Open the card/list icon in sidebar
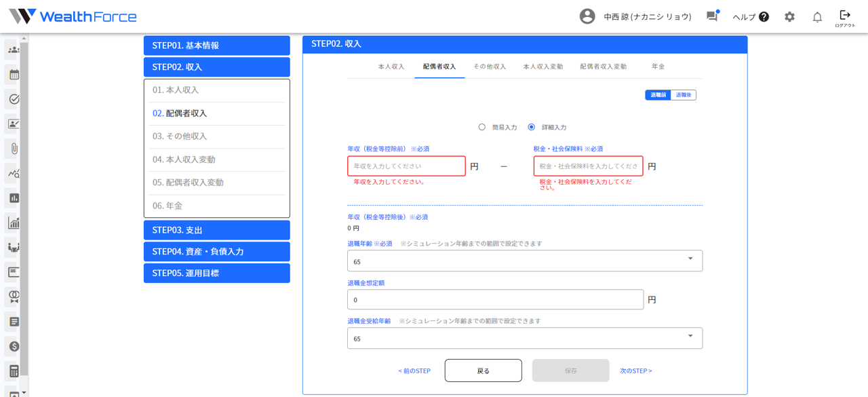The image size is (868, 397). [13, 272]
